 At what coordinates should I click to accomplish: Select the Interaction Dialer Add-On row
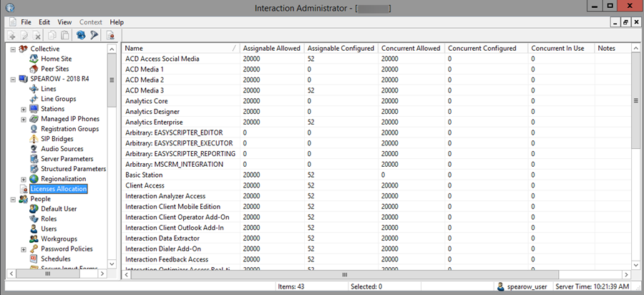click(376, 248)
